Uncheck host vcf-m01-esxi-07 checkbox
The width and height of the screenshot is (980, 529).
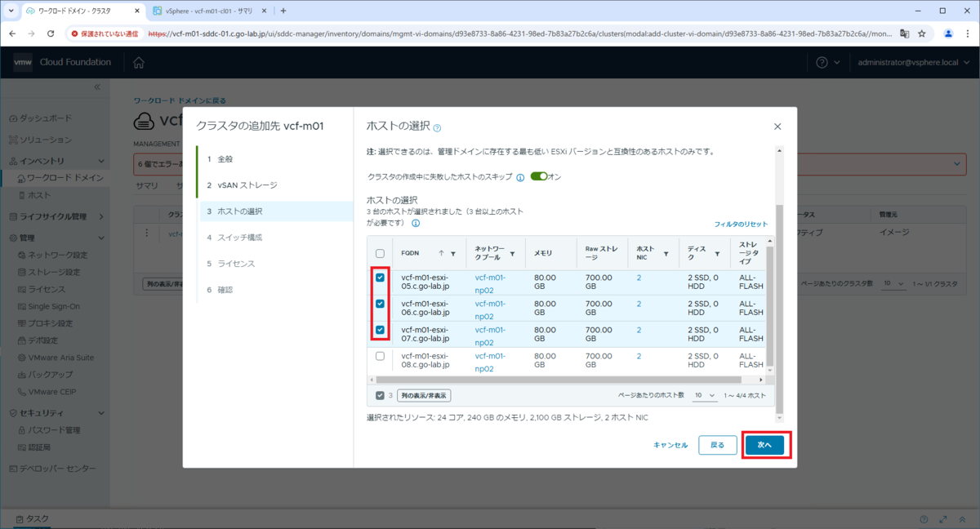(x=380, y=330)
